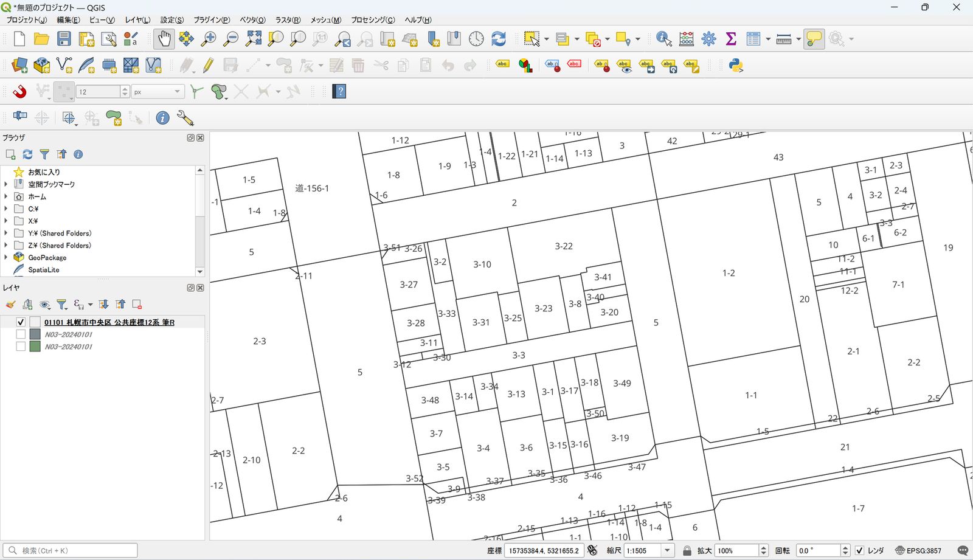Screen dimensions: 973x560
Task: Select the SpatiaLite browser entry
Action: pos(44,269)
